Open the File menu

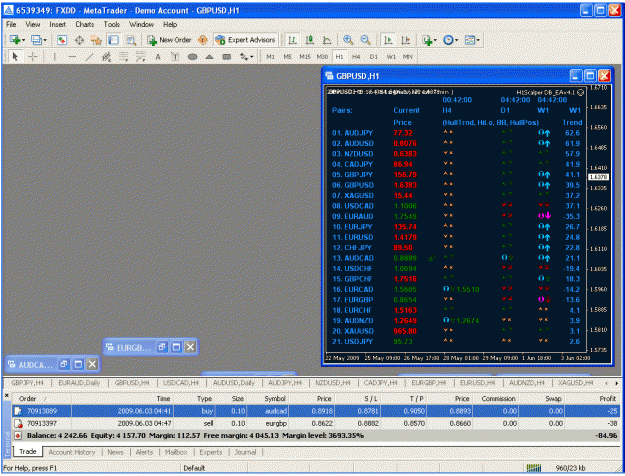pos(11,24)
